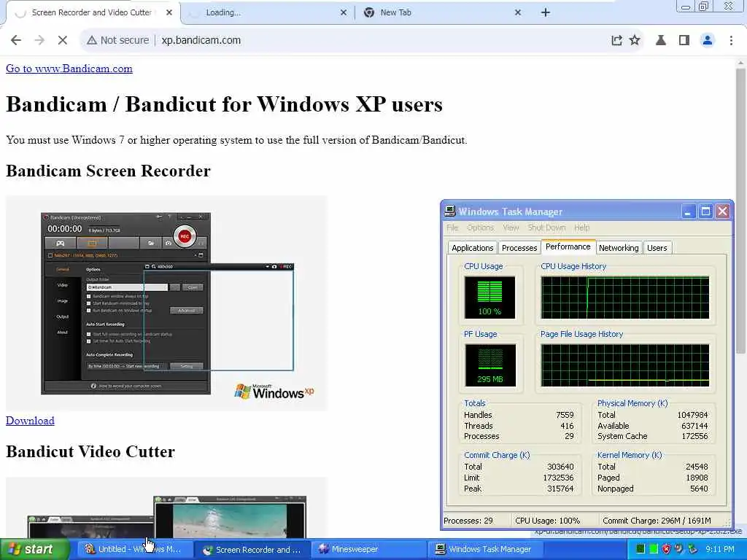Switch to the Applications tab in Task Manager
The image size is (747, 560).
coord(473,248)
